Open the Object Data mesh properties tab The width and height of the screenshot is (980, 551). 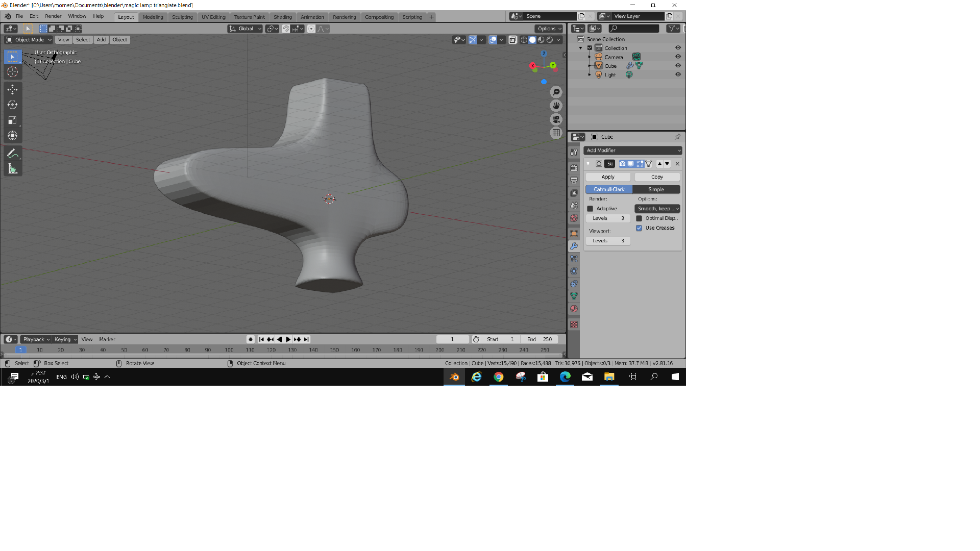point(574,296)
